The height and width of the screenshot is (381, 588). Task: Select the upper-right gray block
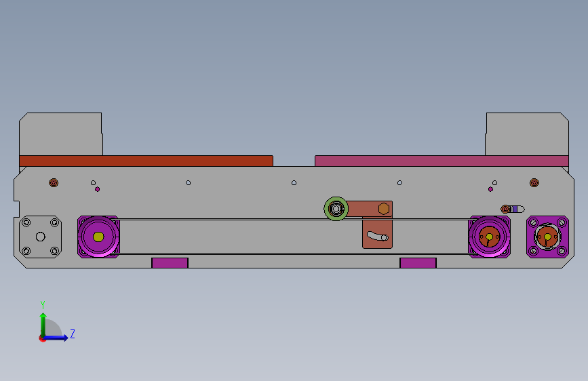click(527, 134)
